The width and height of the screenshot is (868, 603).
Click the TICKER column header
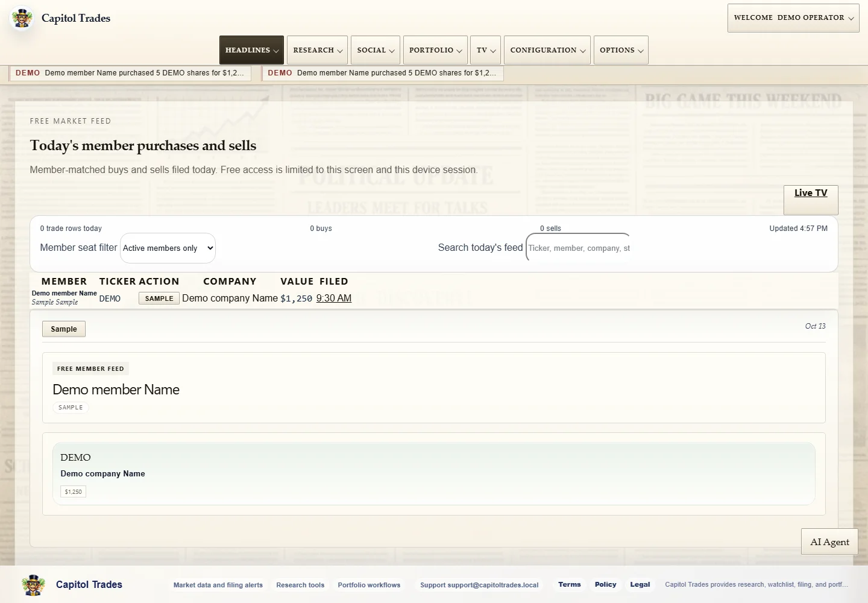(x=117, y=282)
